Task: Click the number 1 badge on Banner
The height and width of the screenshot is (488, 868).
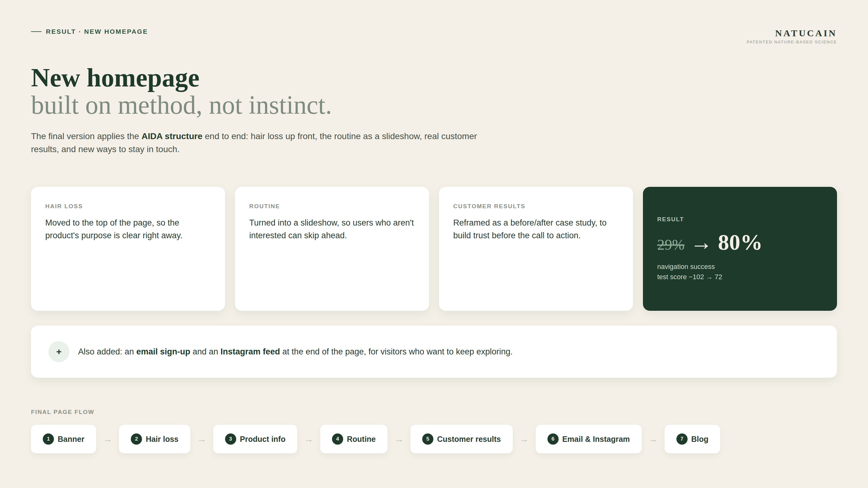Action: pyautogui.click(x=48, y=439)
